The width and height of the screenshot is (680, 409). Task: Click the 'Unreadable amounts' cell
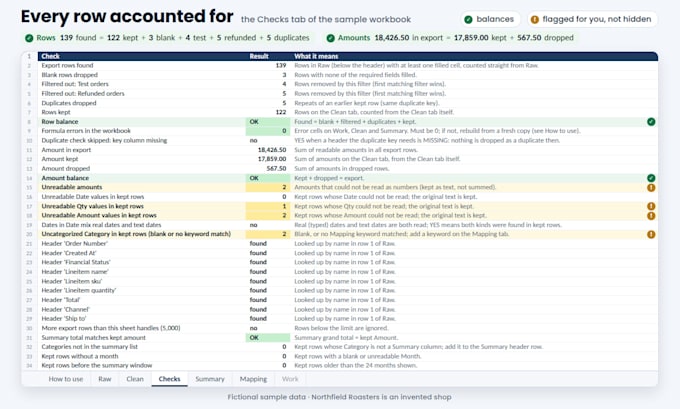coord(142,187)
